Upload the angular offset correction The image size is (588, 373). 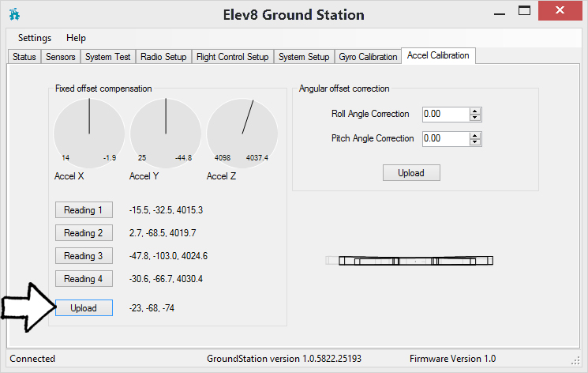(411, 173)
